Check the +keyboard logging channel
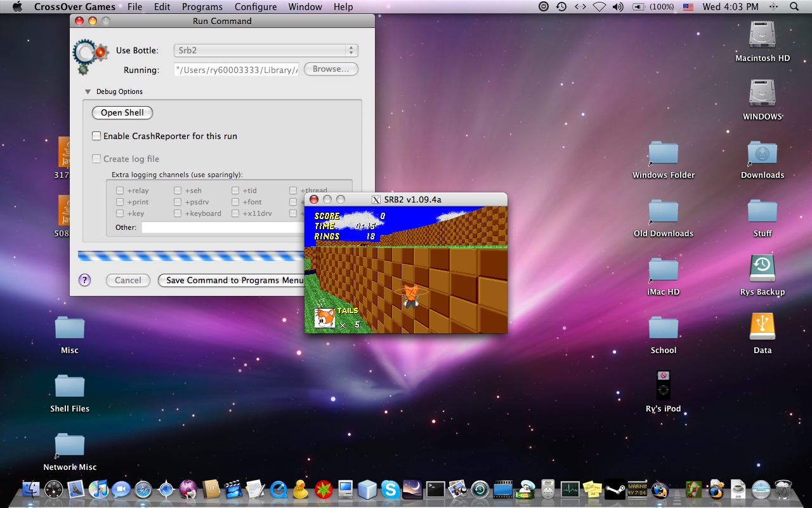812x508 pixels. tap(178, 213)
